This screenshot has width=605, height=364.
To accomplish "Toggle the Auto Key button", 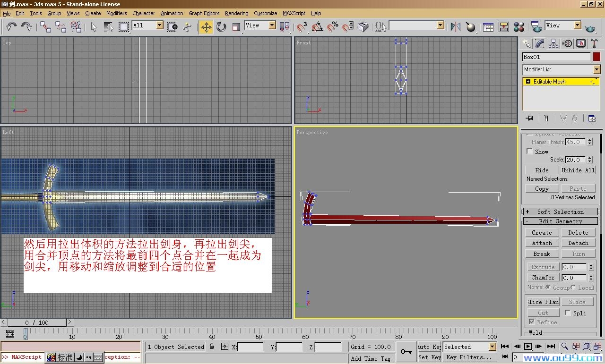I will pyautogui.click(x=430, y=347).
